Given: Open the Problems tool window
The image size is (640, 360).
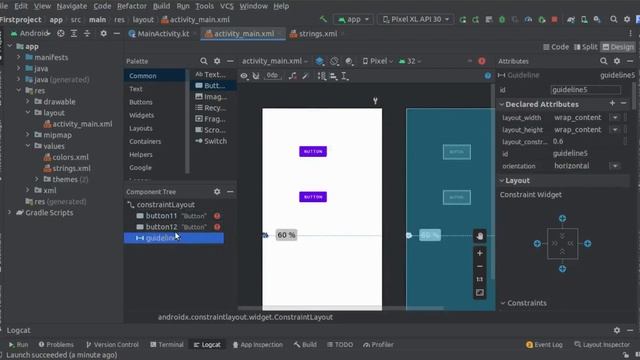Looking at the screenshot, I should click(x=56, y=344).
